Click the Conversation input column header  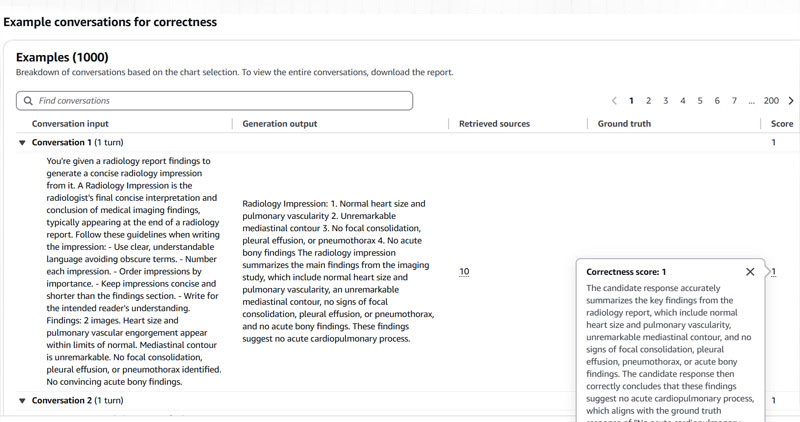[70, 124]
